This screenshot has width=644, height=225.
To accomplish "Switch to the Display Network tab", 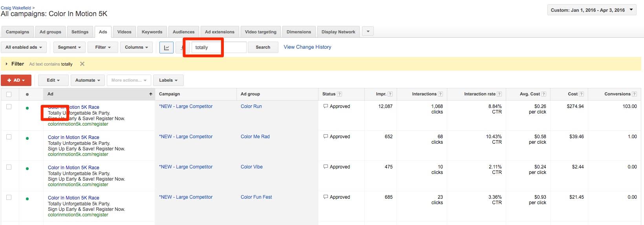I will point(338,32).
